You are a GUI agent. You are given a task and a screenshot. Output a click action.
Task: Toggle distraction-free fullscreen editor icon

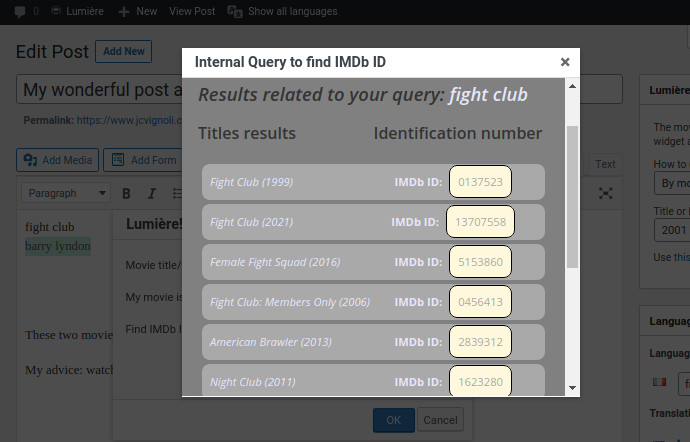606,193
